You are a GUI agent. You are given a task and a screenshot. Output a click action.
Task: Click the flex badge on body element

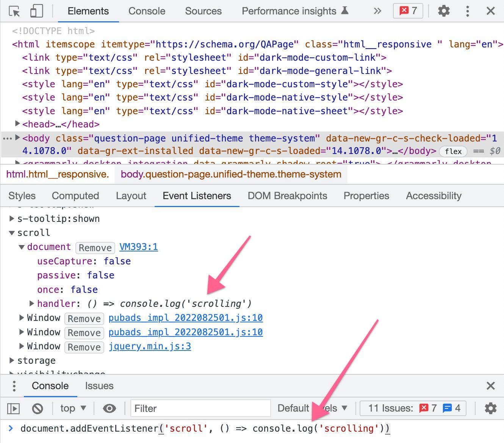tap(453, 151)
